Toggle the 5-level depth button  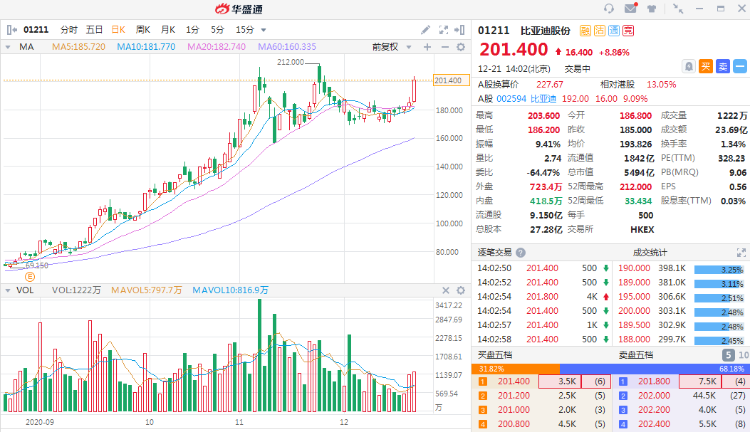click(x=726, y=354)
